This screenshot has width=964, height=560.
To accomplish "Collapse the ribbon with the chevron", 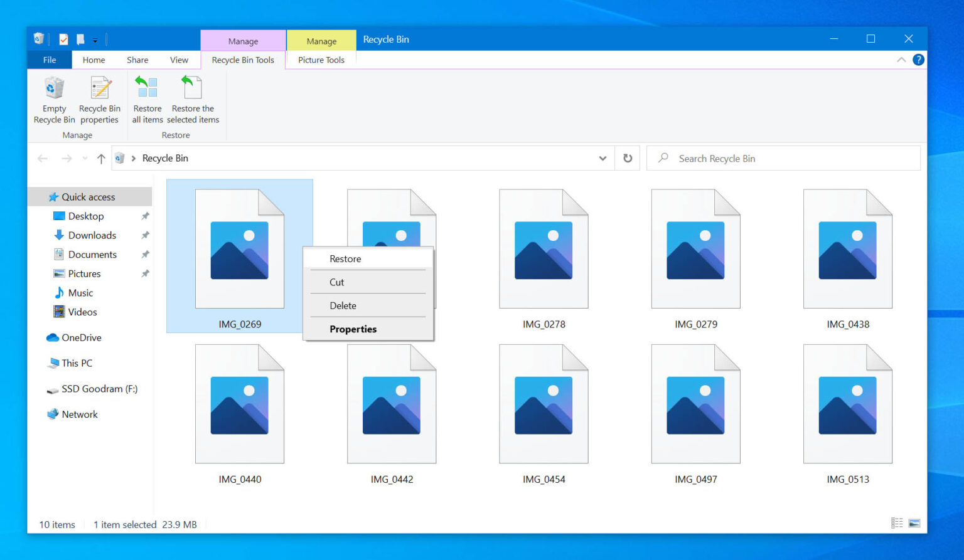I will (x=902, y=60).
